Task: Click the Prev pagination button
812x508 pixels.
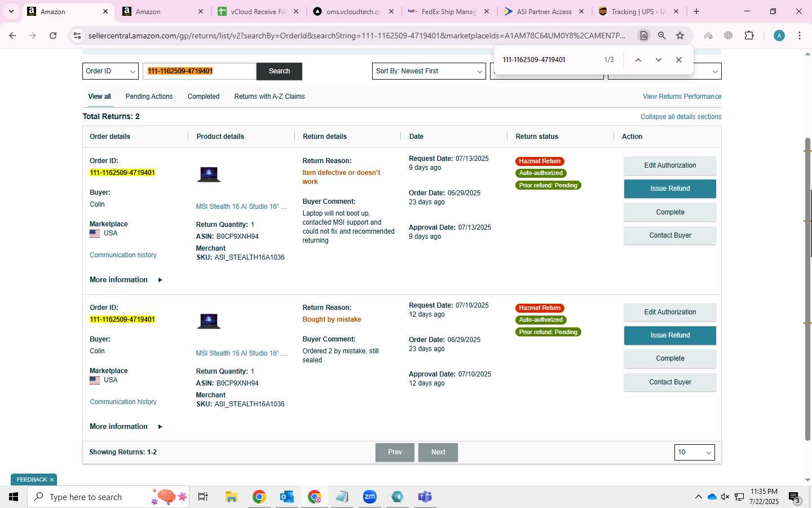Action: 395,452
